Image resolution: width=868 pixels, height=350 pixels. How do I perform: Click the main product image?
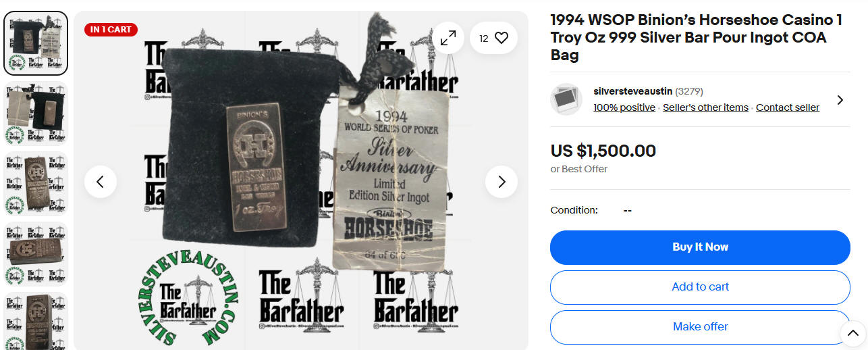[x=301, y=180]
